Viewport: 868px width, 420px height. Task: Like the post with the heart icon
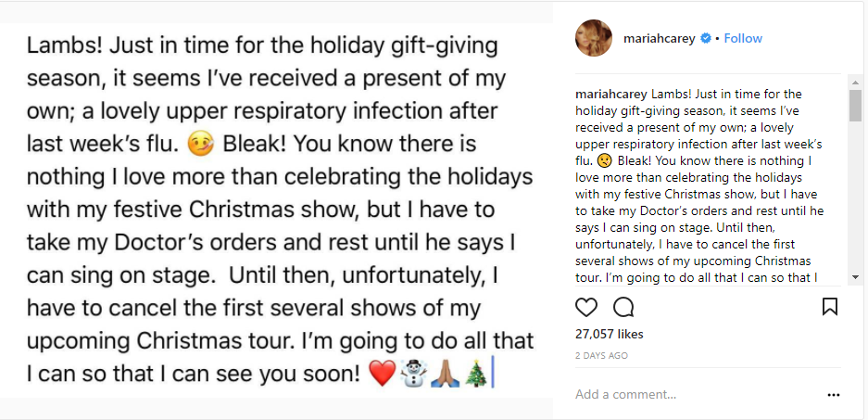click(x=586, y=307)
